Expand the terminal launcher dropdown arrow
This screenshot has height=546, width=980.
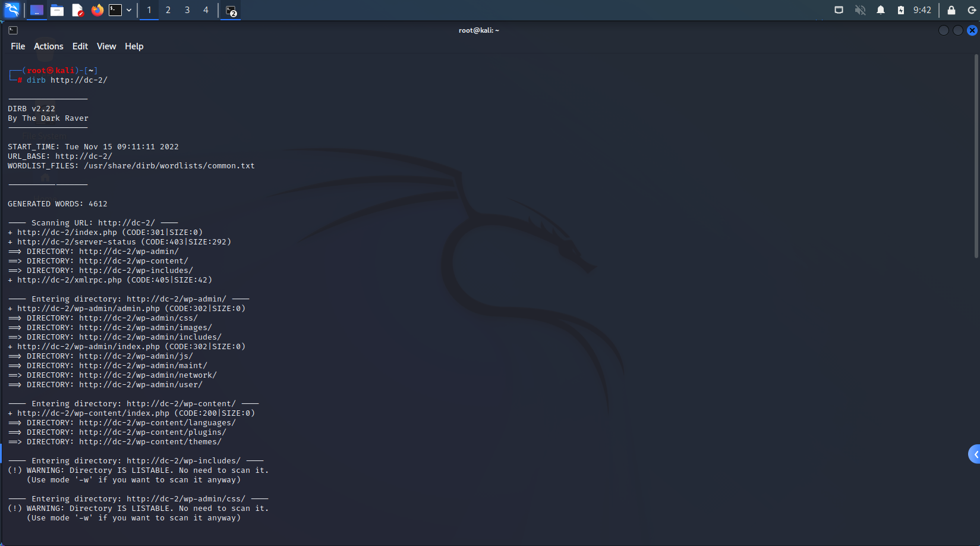[129, 10]
